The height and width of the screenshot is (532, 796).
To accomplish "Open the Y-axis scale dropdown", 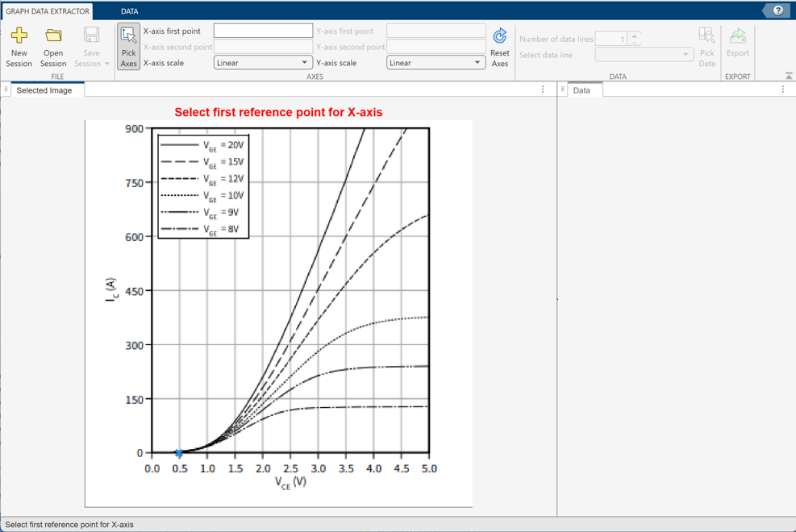I will coord(436,62).
